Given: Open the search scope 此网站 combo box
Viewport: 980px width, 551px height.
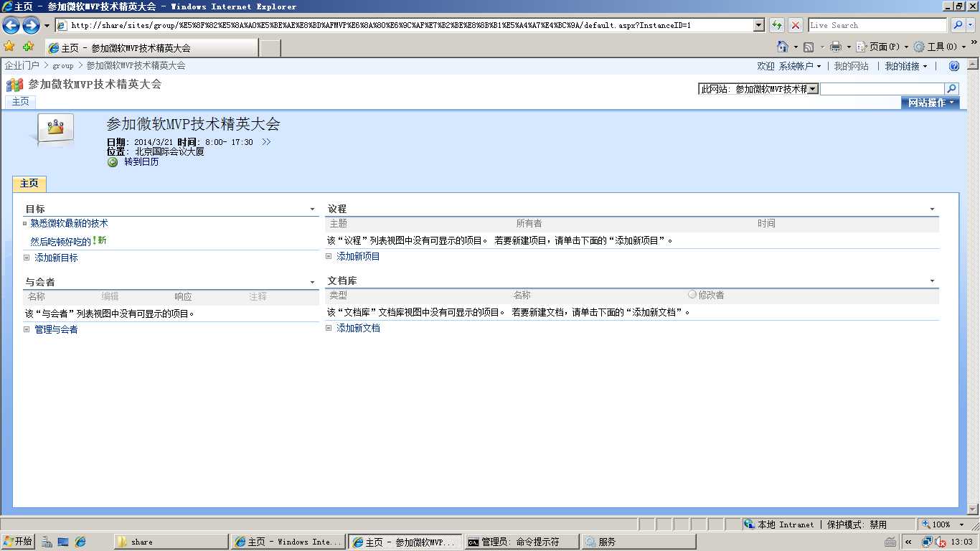Looking at the screenshot, I should 758,89.
